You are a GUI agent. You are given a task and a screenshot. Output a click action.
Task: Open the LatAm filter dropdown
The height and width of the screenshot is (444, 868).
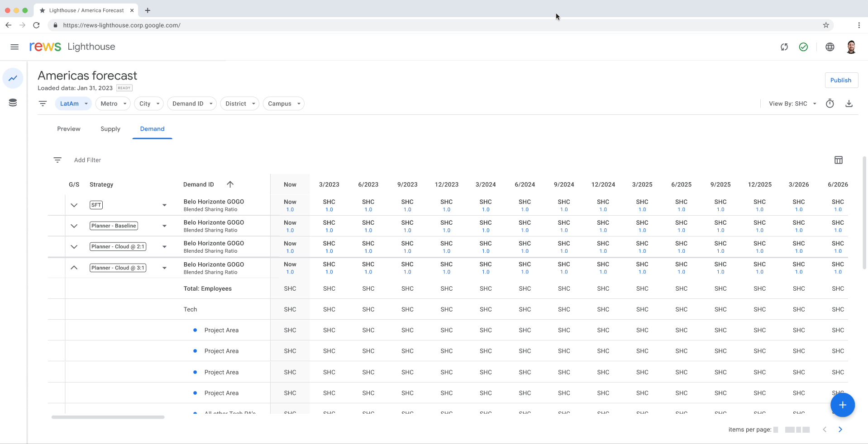click(73, 104)
